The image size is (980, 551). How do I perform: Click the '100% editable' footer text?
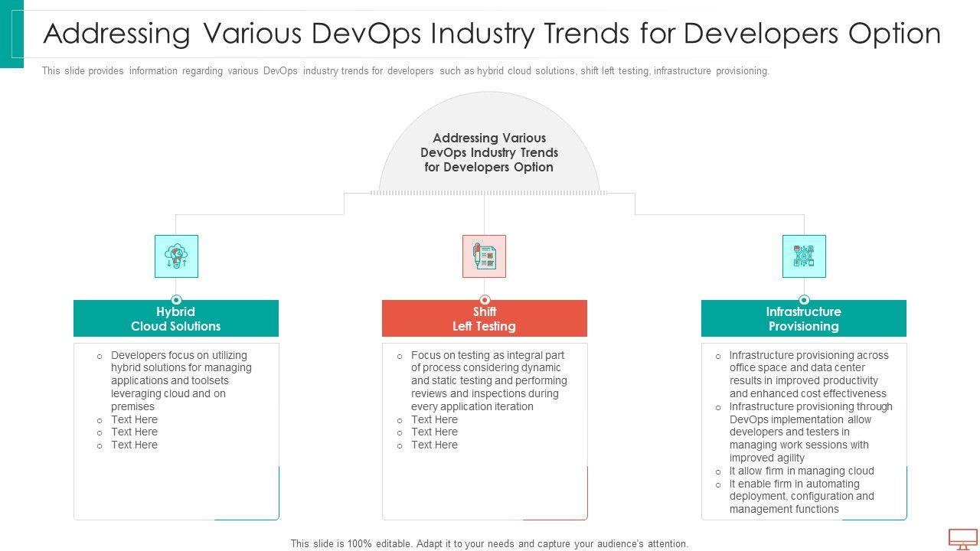click(489, 543)
